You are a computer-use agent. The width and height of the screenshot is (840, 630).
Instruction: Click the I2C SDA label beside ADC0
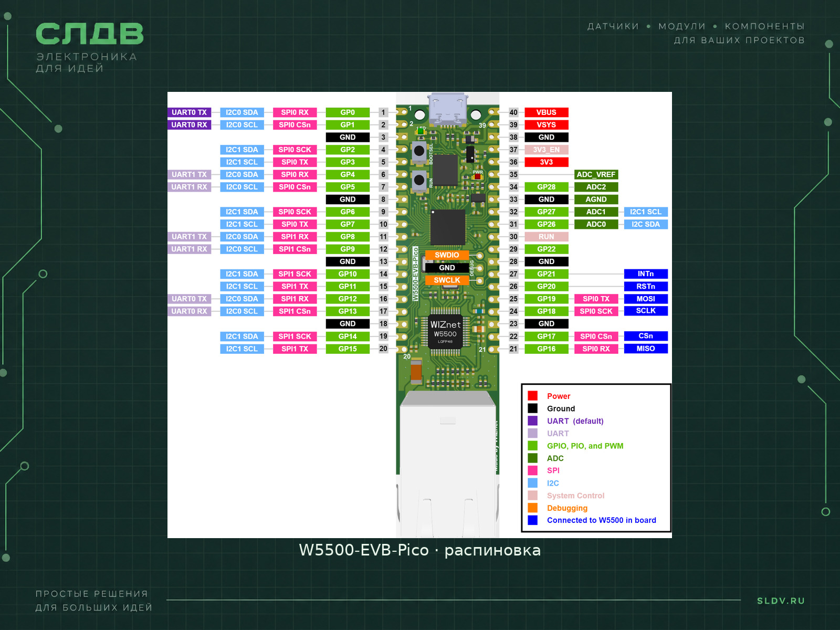click(x=646, y=224)
